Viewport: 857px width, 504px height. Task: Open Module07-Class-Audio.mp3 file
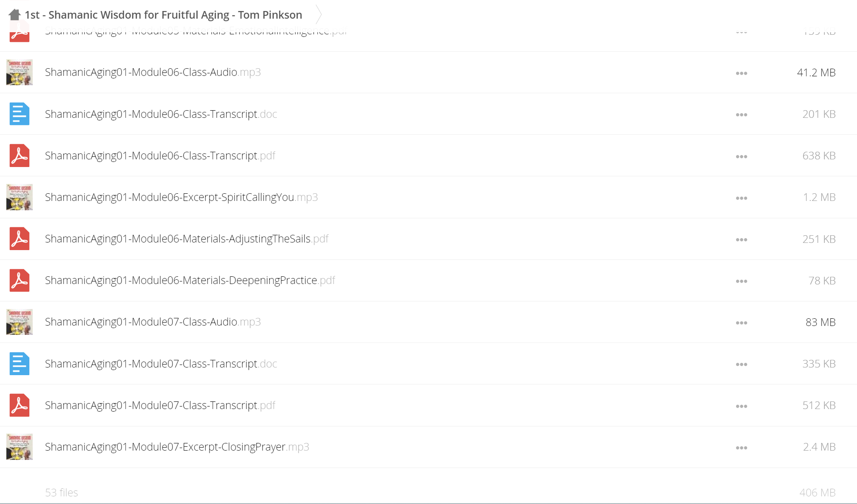click(x=153, y=322)
